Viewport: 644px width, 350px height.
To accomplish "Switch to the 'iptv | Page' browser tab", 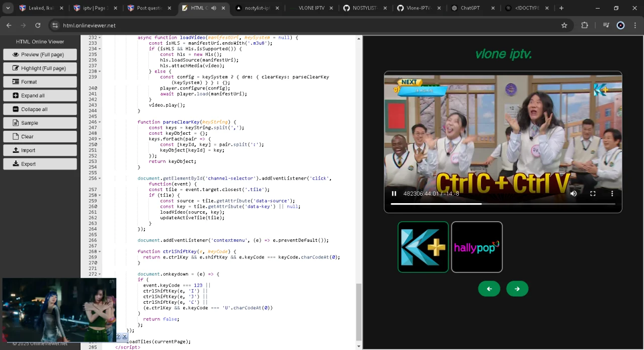I will [95, 8].
